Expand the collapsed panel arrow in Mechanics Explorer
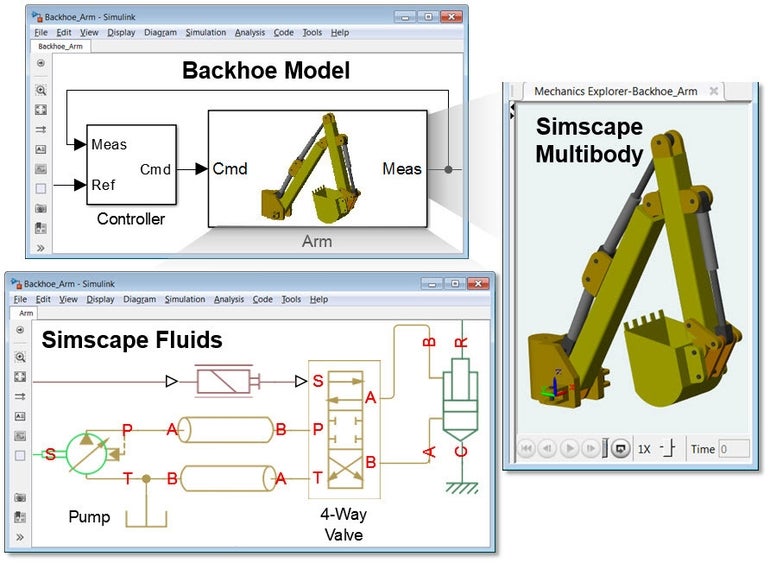This screenshot has width=770, height=563. pos(512,112)
